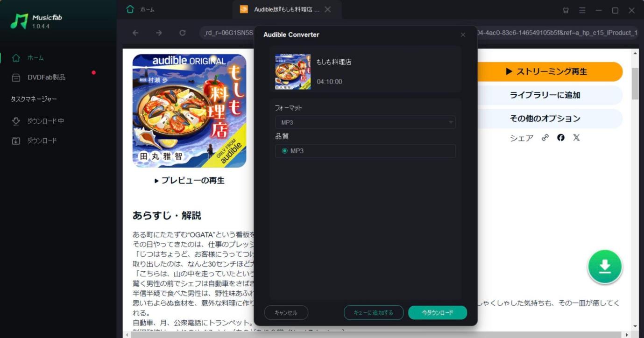Switch to the Audible版『もしも料理店 tab
The height and width of the screenshot is (338, 644).
[x=287, y=9]
